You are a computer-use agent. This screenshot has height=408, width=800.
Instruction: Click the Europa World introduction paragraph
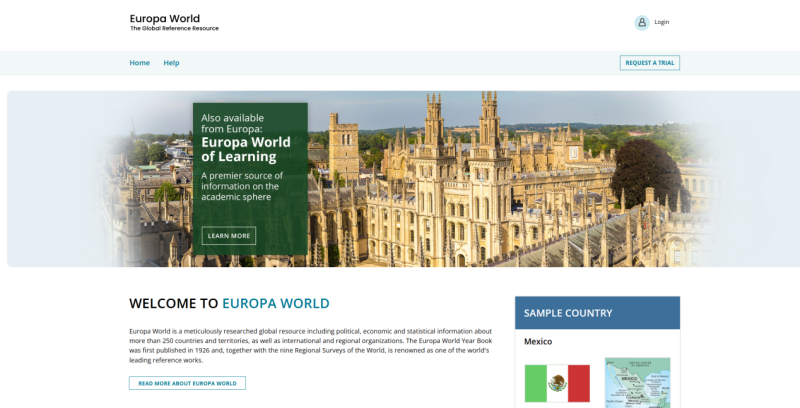[x=310, y=345]
